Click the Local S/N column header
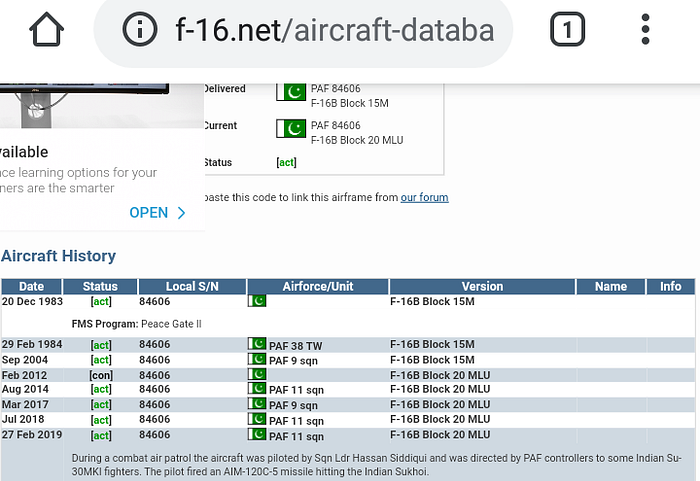 pyautogui.click(x=192, y=286)
